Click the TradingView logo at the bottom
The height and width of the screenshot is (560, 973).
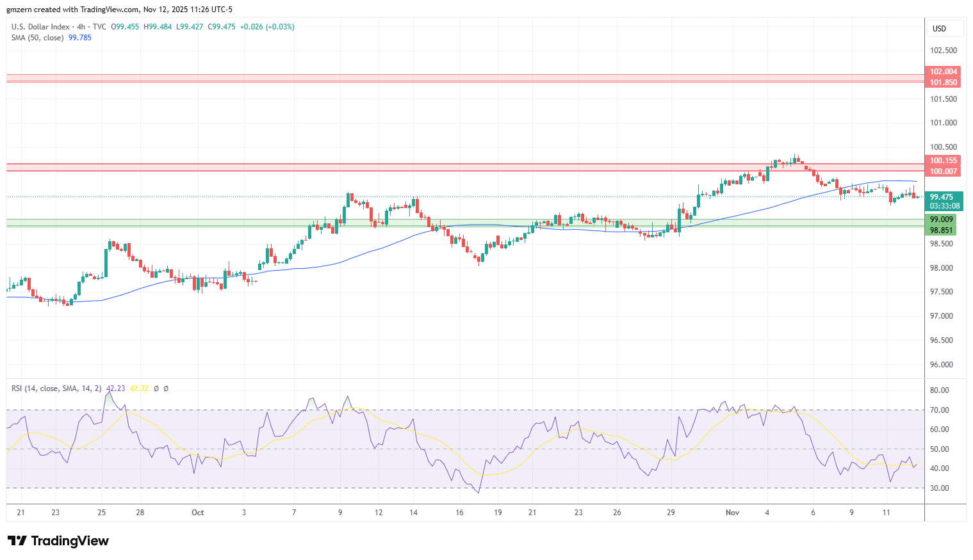click(x=58, y=541)
